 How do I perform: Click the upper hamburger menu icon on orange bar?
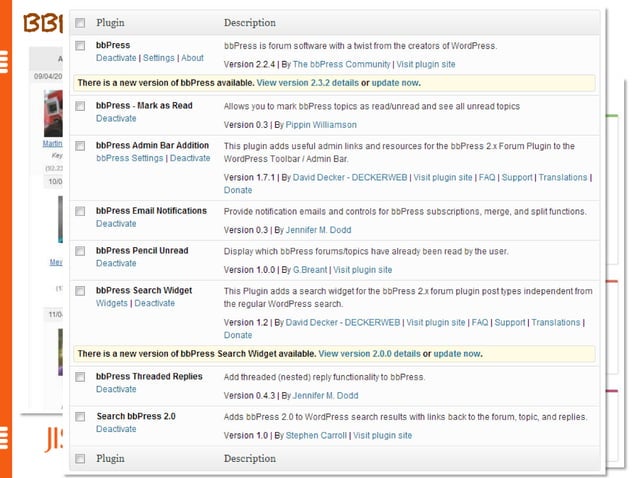[x=5, y=62]
